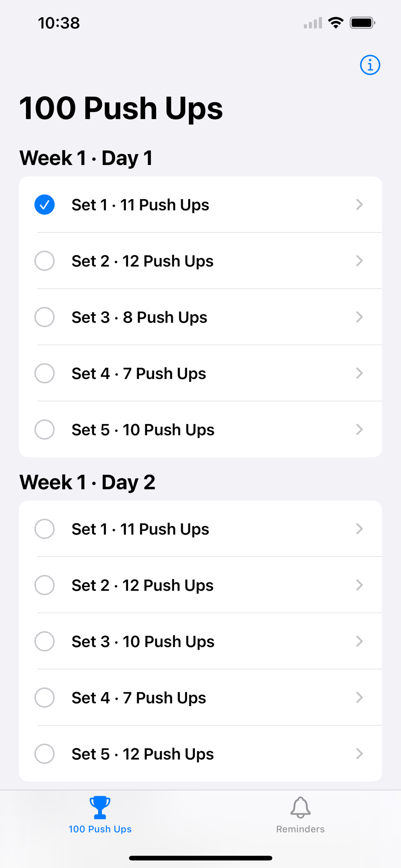Expand Day 1 Set 5 chevron
The height and width of the screenshot is (868, 401).
coord(359,429)
